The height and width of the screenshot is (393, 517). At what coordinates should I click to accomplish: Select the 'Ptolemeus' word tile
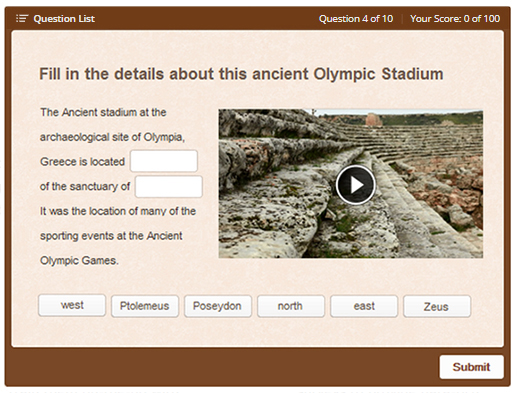[x=145, y=306]
